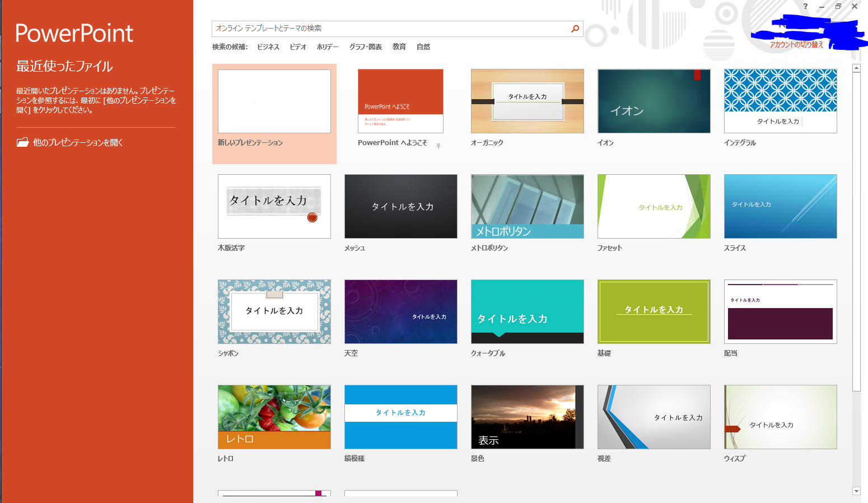Restore down the PowerPoint window
Screen dimensions: 868x503
(x=838, y=7)
